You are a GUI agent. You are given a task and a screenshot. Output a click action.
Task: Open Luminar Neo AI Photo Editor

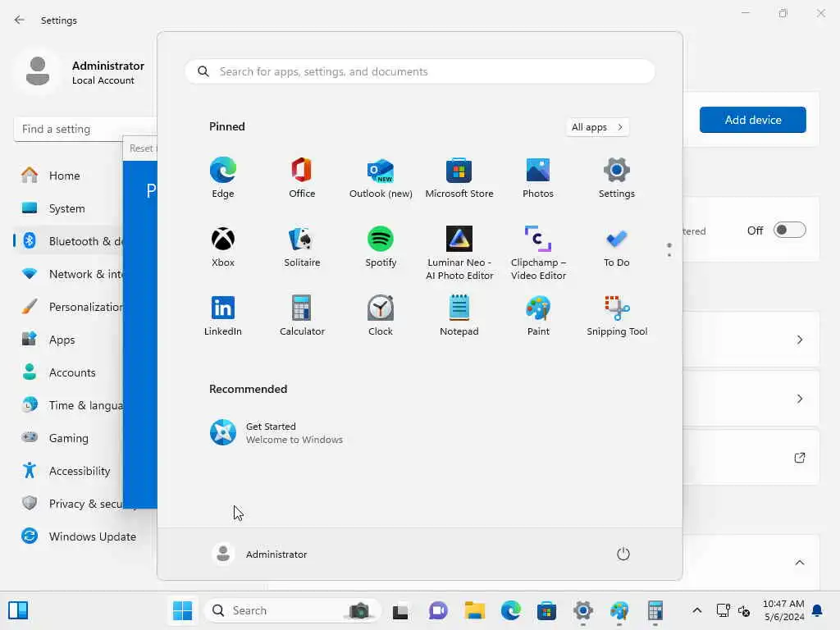[459, 253]
